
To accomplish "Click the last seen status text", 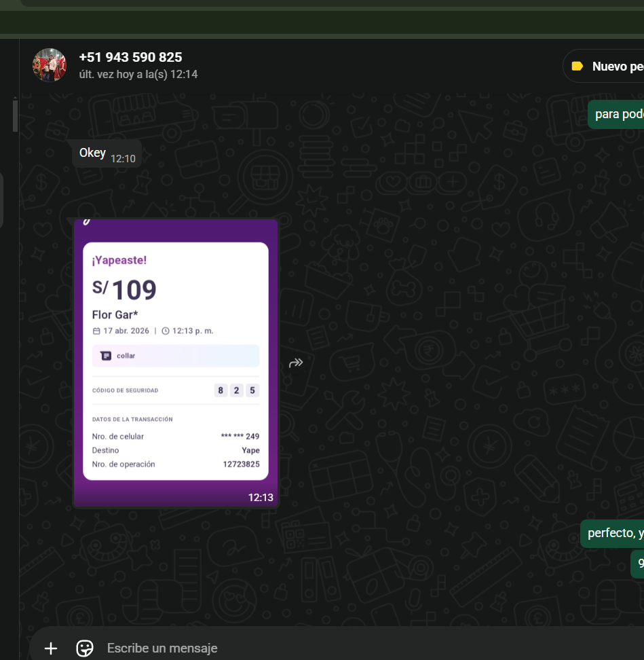I will click(x=138, y=75).
